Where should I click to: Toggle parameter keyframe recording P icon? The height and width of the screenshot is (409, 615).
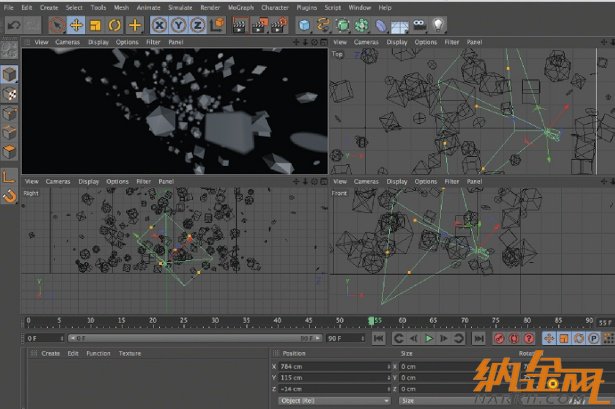point(594,338)
